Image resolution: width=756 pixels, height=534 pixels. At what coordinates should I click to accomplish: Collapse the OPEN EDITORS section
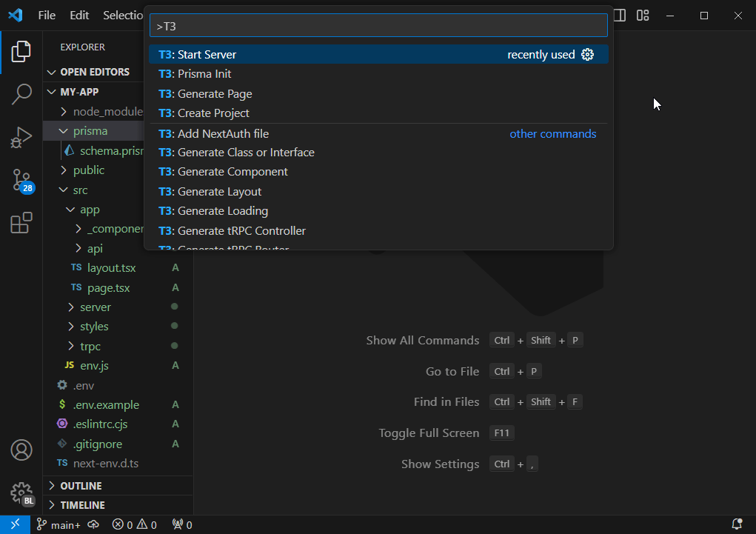(x=94, y=72)
